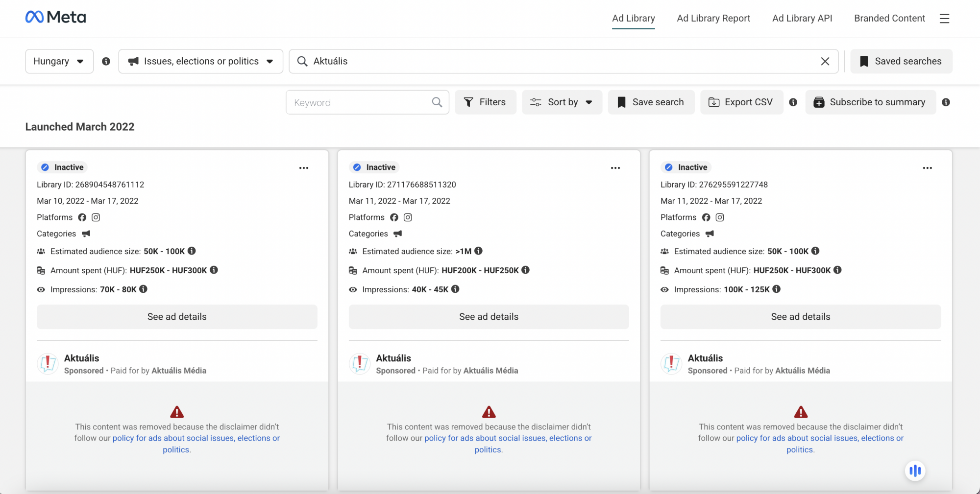
Task: Open policy link in second ad's removal notice
Action: pos(508,438)
